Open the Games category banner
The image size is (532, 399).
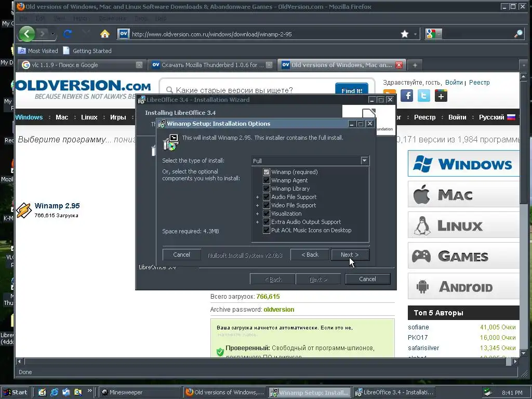pos(463,256)
